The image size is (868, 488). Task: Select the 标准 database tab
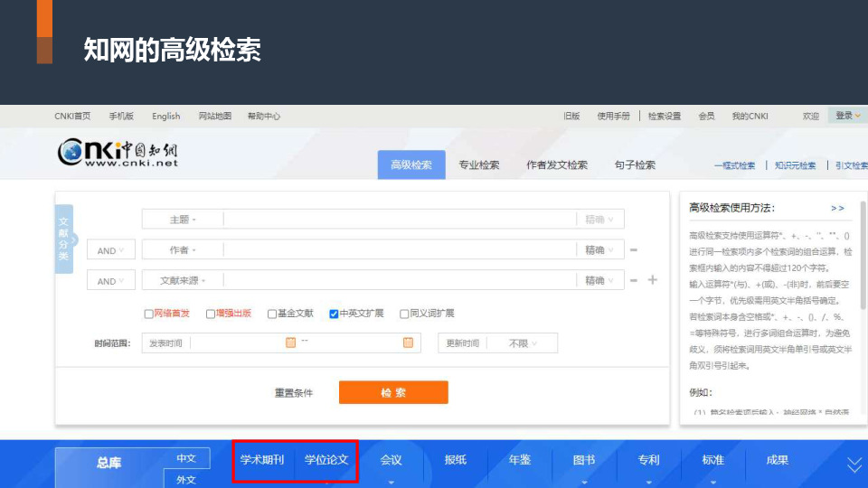coord(713,460)
